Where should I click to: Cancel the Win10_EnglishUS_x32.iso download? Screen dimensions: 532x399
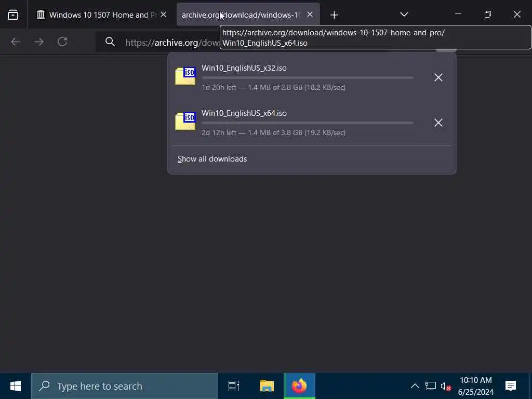[x=438, y=77]
